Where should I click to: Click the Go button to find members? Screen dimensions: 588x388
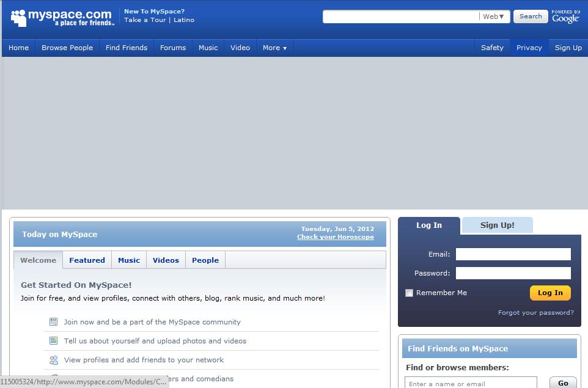click(x=562, y=383)
